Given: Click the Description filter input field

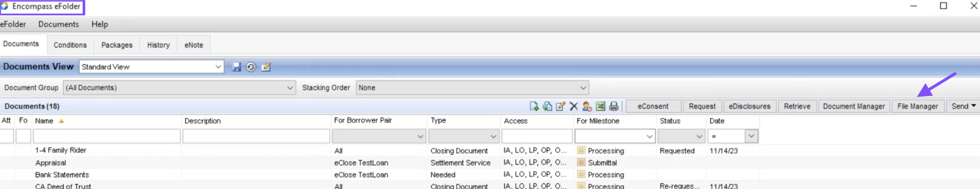Looking at the screenshot, I should [x=256, y=136].
